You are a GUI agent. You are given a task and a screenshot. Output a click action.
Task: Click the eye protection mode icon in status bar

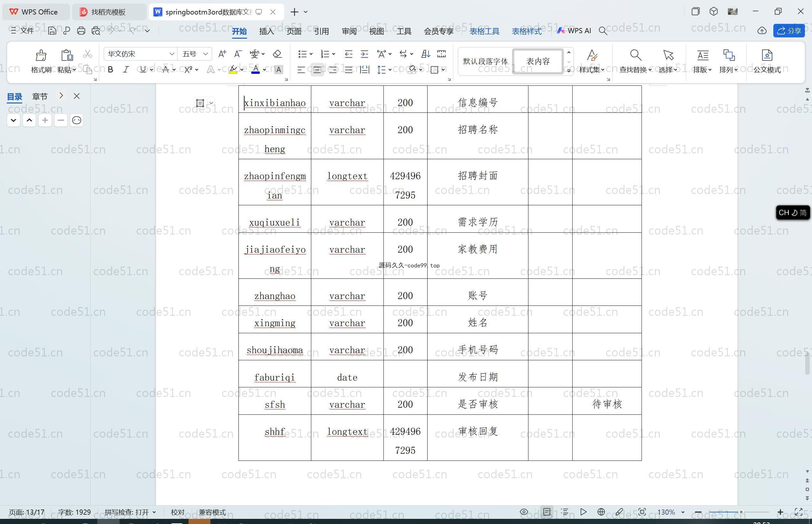pyautogui.click(x=524, y=512)
